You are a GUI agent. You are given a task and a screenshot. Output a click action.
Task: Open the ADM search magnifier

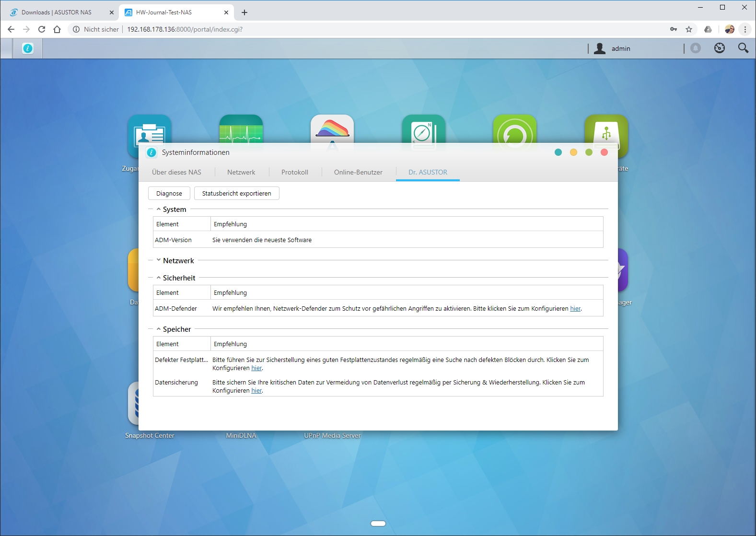click(x=743, y=48)
